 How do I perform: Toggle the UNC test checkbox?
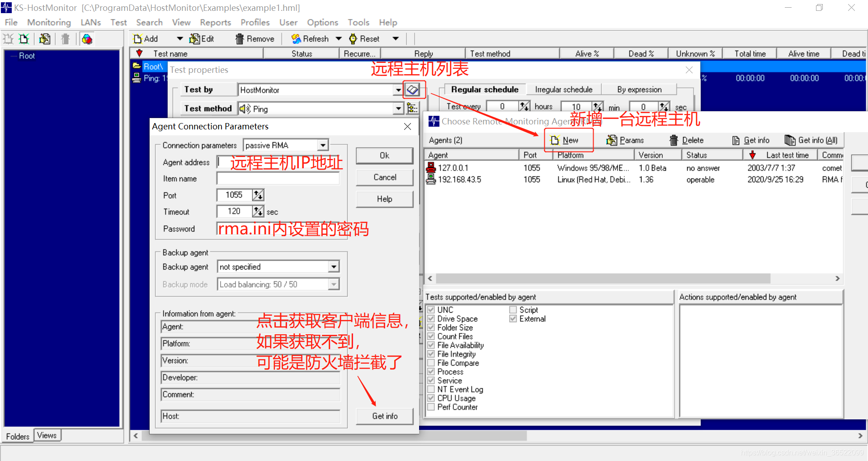(x=431, y=310)
